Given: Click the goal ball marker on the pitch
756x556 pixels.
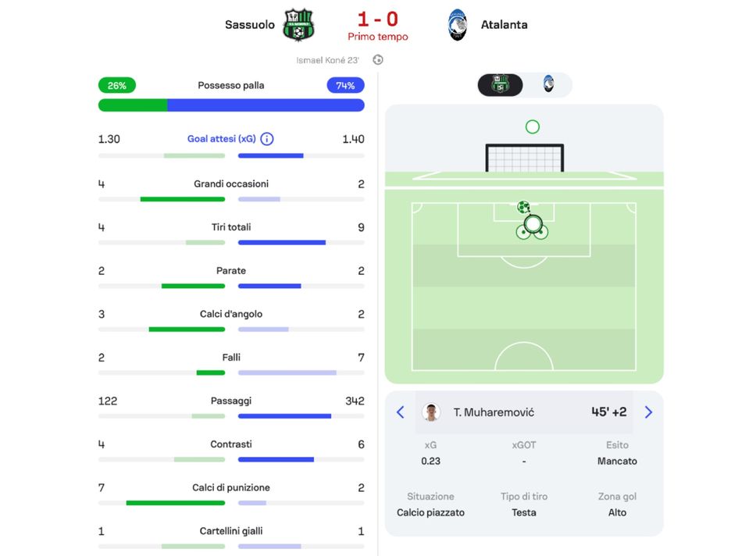Looking at the screenshot, I should pos(523,208).
